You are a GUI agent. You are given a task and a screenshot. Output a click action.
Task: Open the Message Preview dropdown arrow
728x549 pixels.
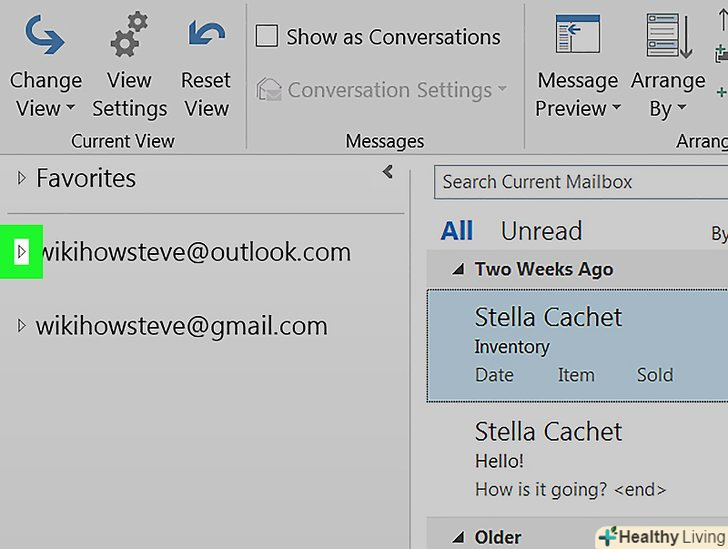pyautogui.click(x=616, y=109)
